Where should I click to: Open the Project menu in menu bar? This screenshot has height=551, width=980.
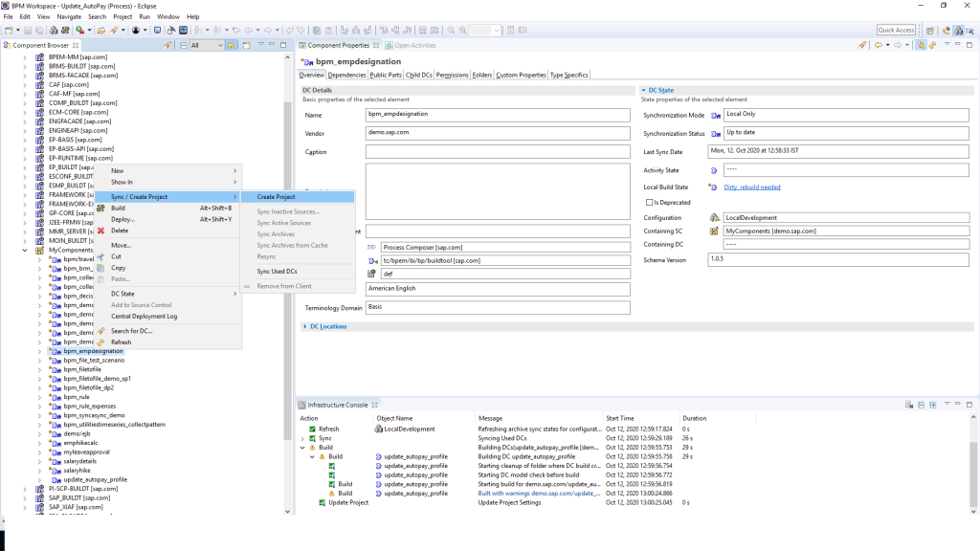pos(122,17)
